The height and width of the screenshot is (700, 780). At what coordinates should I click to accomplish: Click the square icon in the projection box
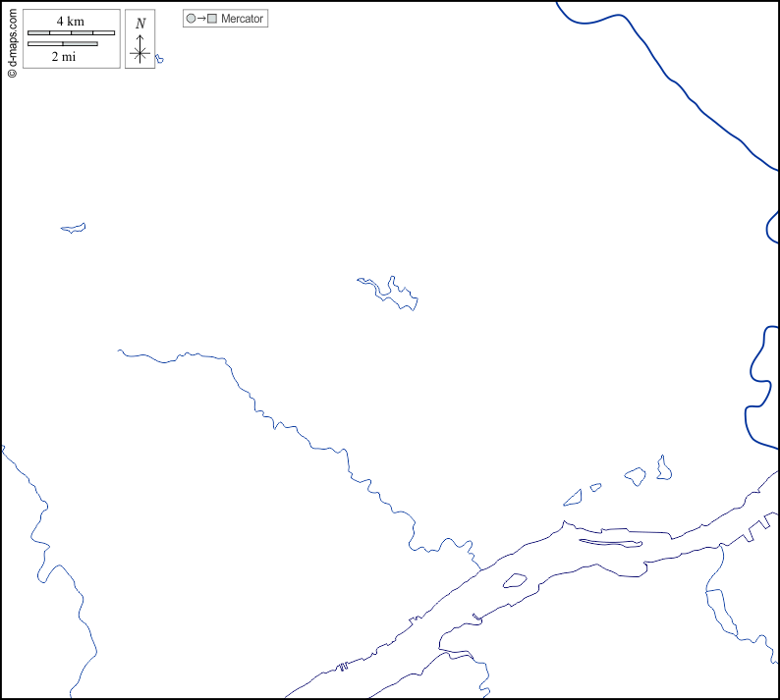coord(211,19)
